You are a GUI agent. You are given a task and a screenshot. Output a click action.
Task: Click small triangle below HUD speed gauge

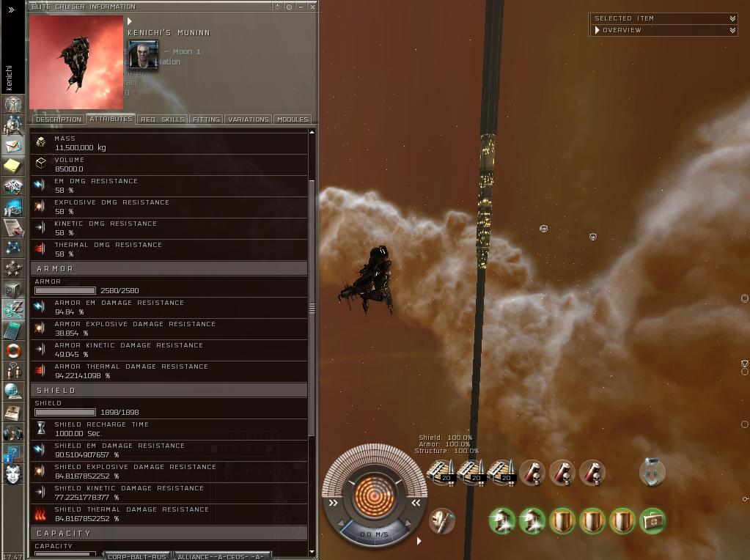[x=419, y=541]
